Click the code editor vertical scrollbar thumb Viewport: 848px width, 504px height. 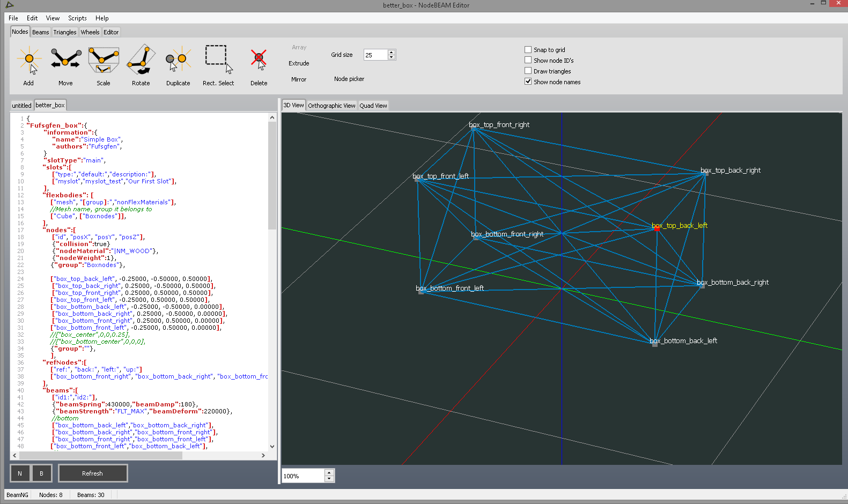(272, 176)
